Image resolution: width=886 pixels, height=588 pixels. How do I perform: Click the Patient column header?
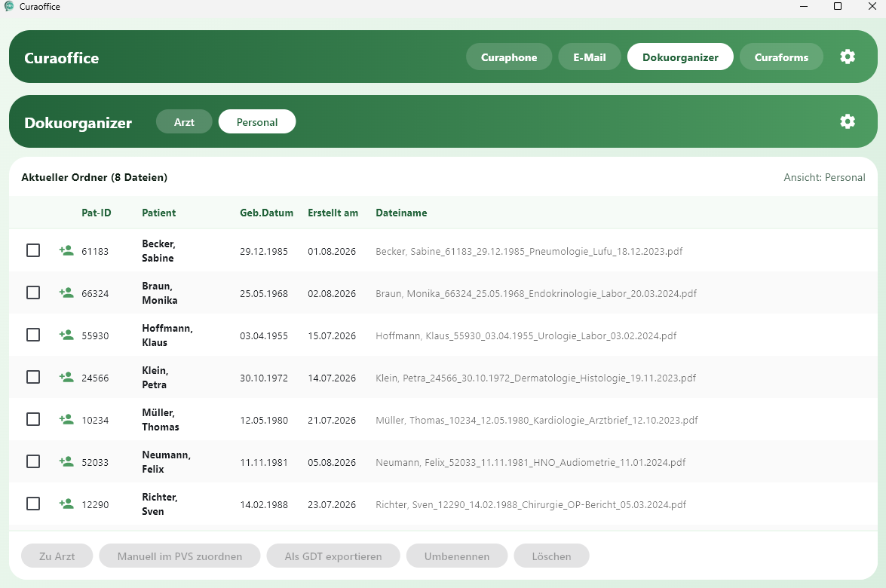coord(159,213)
